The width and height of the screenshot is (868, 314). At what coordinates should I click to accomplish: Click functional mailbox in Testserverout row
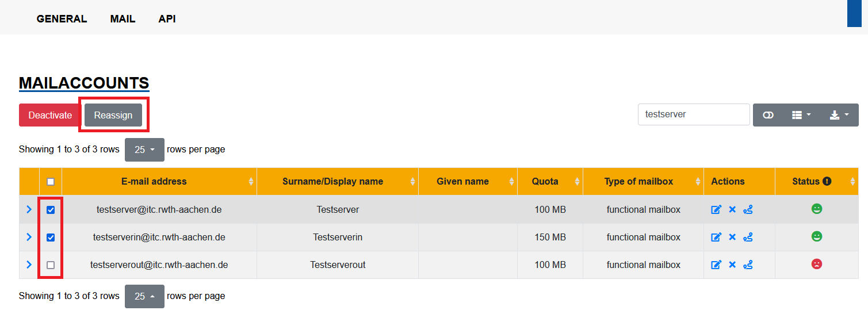coord(643,265)
